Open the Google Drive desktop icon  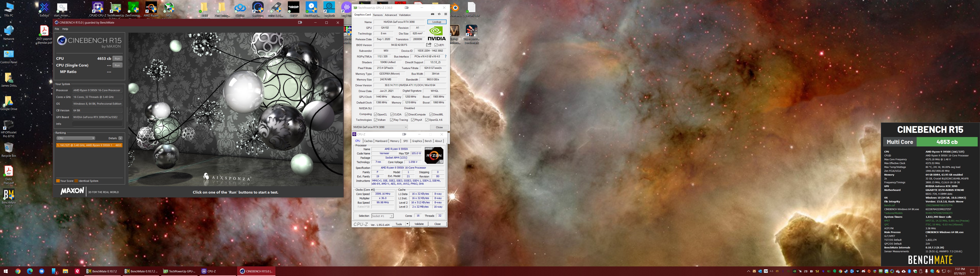(x=8, y=103)
